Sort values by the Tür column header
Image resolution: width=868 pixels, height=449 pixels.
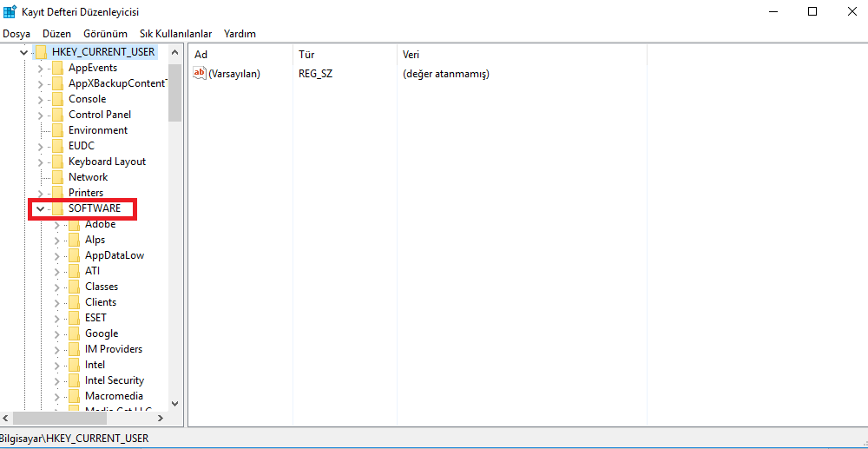click(x=345, y=55)
